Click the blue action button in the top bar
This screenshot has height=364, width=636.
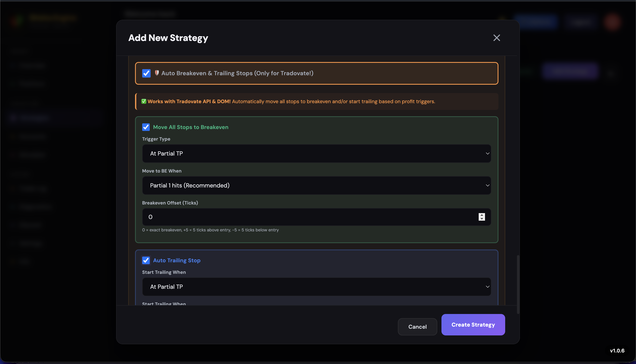pyautogui.click(x=537, y=22)
